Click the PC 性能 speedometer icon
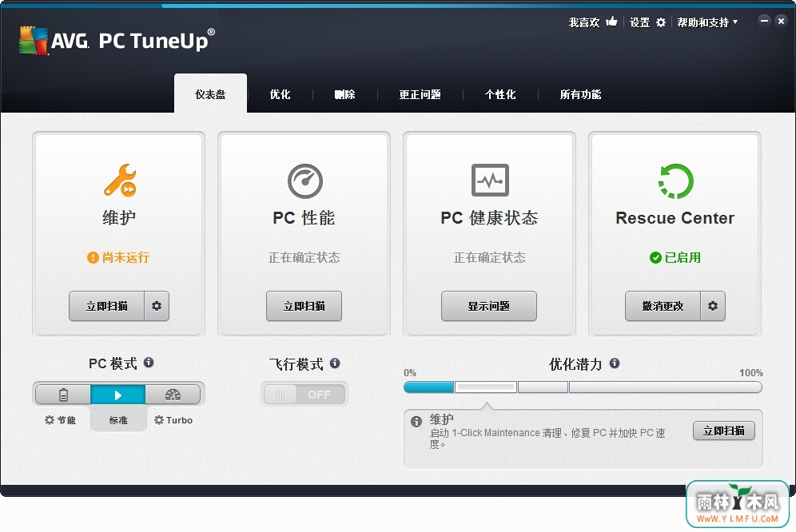The height and width of the screenshot is (532, 796). point(305,181)
